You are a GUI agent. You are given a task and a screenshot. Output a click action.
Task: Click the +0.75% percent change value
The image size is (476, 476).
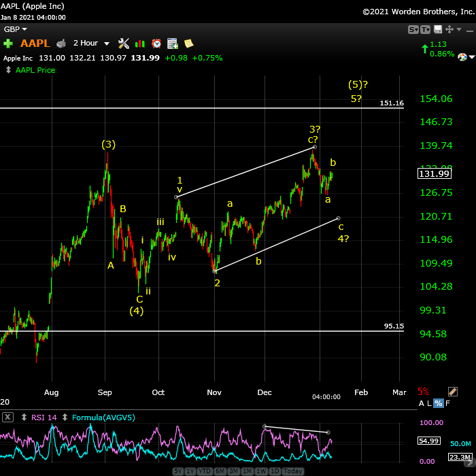click(x=207, y=58)
